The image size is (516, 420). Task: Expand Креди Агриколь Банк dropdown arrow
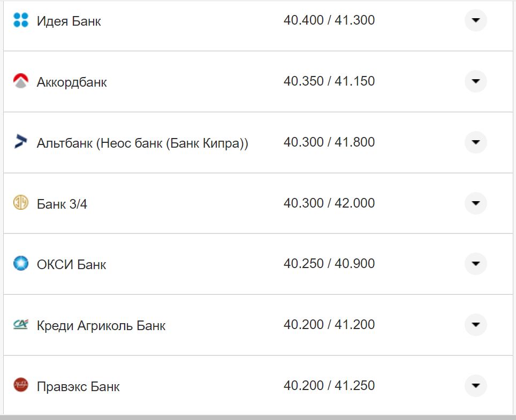[475, 325]
